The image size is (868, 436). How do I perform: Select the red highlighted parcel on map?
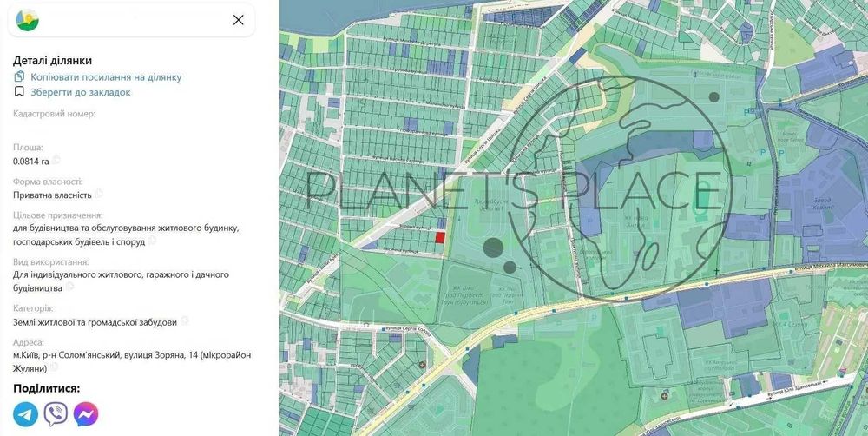pyautogui.click(x=440, y=237)
